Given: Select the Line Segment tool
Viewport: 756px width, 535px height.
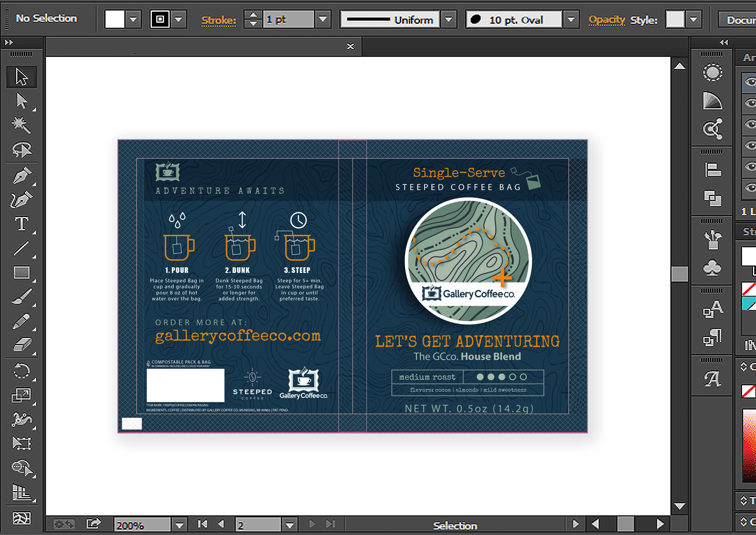Looking at the screenshot, I should click(x=21, y=248).
